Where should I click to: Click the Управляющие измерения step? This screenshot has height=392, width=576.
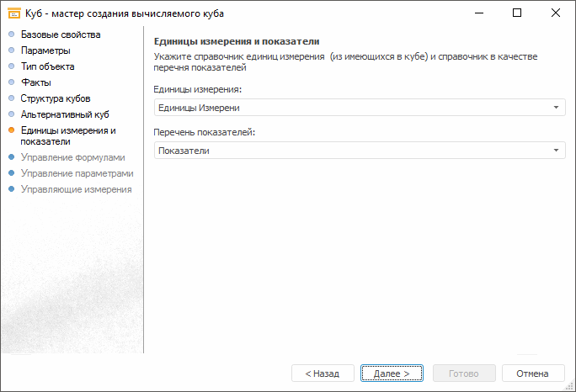[76, 189]
